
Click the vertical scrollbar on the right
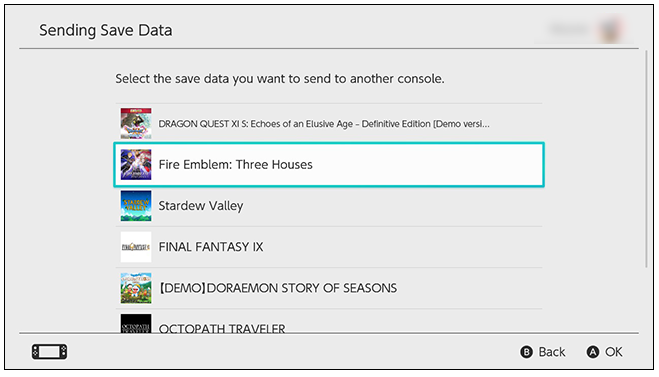pyautogui.click(x=646, y=159)
